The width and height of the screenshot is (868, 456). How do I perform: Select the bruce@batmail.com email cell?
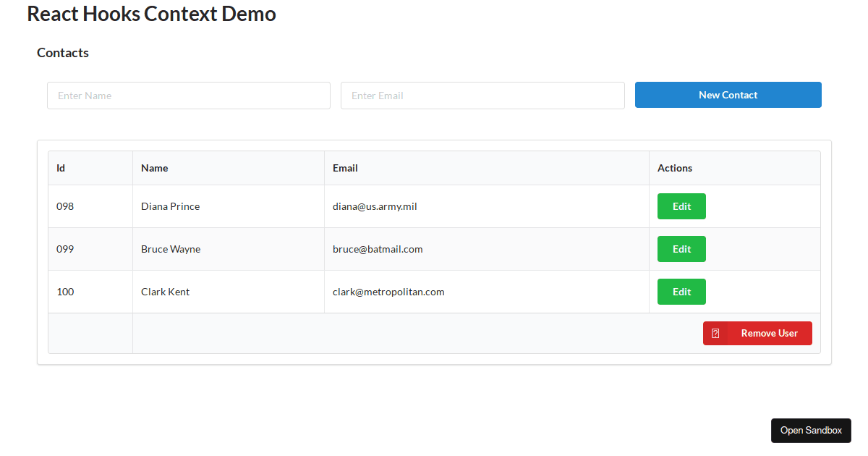(x=378, y=249)
